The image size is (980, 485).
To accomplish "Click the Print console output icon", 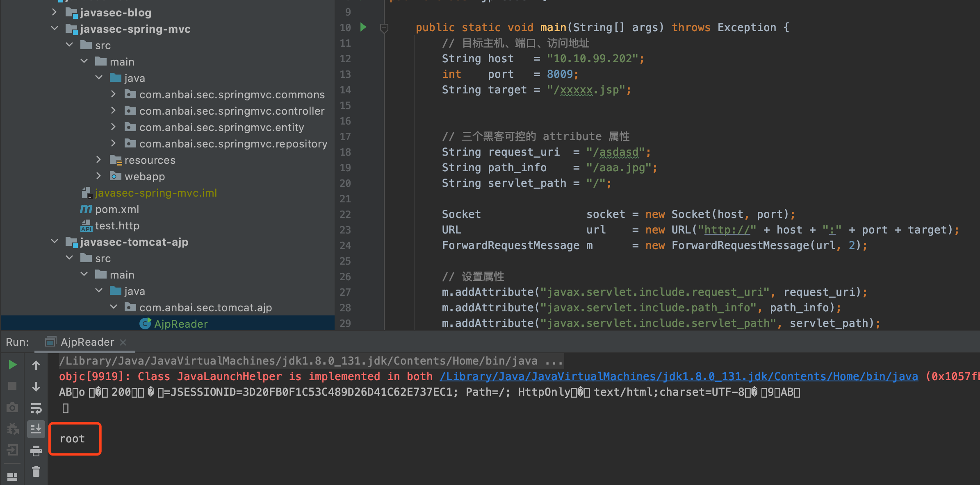I will 36,451.
